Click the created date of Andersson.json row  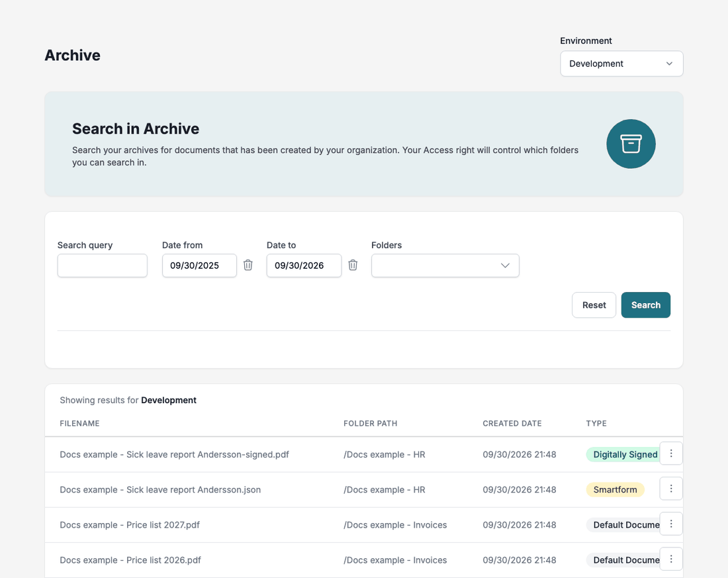point(520,490)
